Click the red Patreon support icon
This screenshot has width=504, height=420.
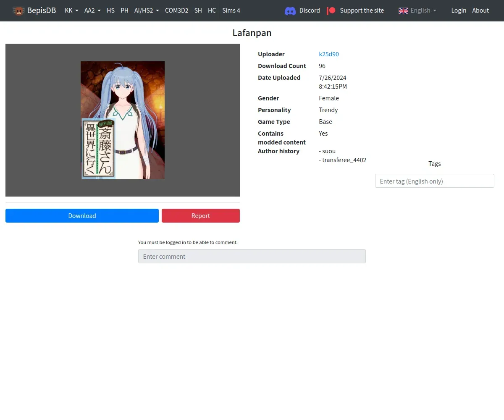tap(331, 10)
